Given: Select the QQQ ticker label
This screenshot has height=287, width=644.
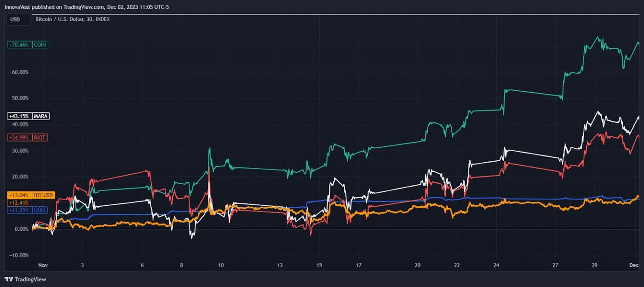Looking at the screenshot, I should tap(39, 211).
